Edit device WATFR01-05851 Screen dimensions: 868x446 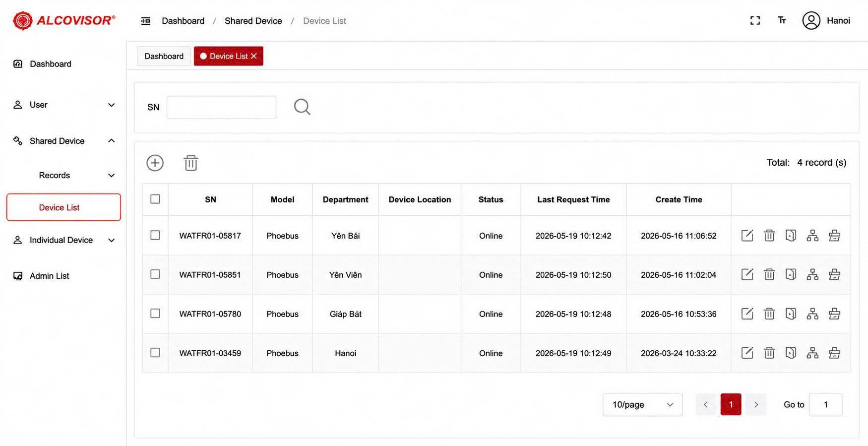pos(747,274)
